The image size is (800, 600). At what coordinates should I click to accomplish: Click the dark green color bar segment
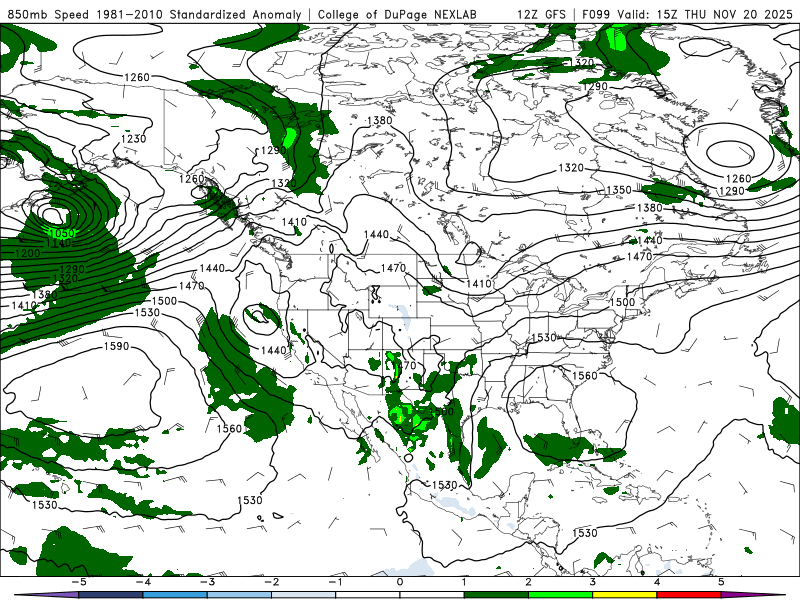[x=496, y=595]
